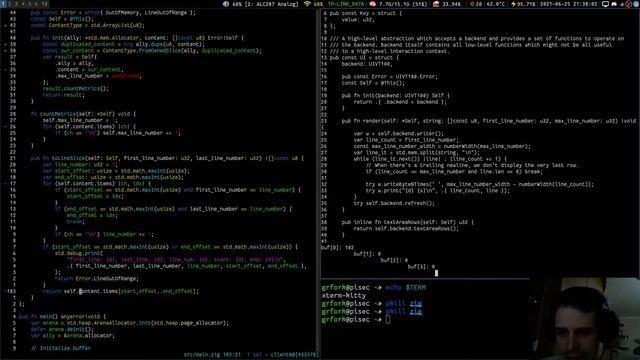640x360 pixels.
Task: Click 'const ContentType = std.ArrayList(u8)' line
Action: tap(88, 25)
